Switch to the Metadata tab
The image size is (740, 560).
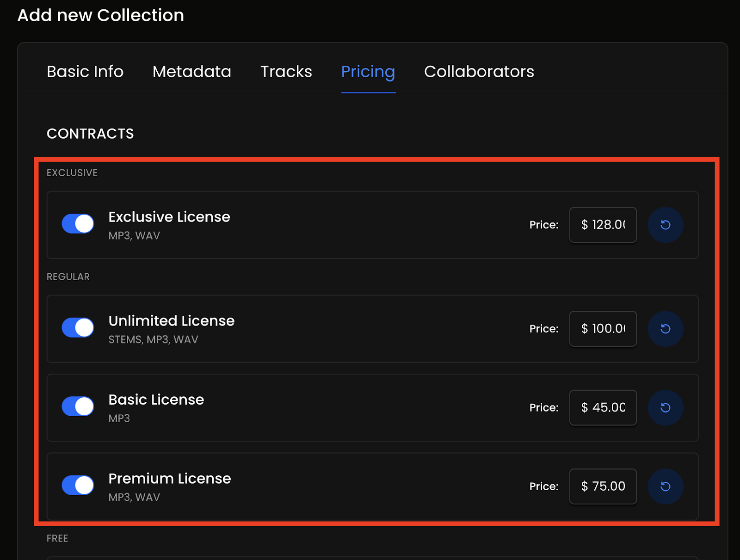[x=191, y=72]
